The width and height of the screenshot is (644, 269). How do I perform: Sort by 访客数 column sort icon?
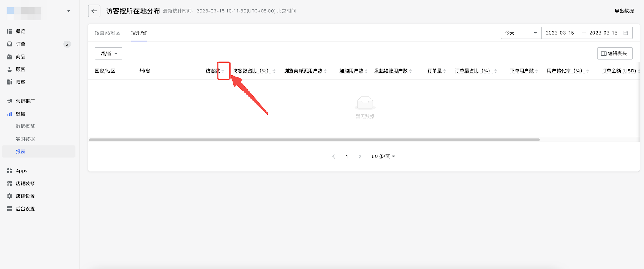223,71
